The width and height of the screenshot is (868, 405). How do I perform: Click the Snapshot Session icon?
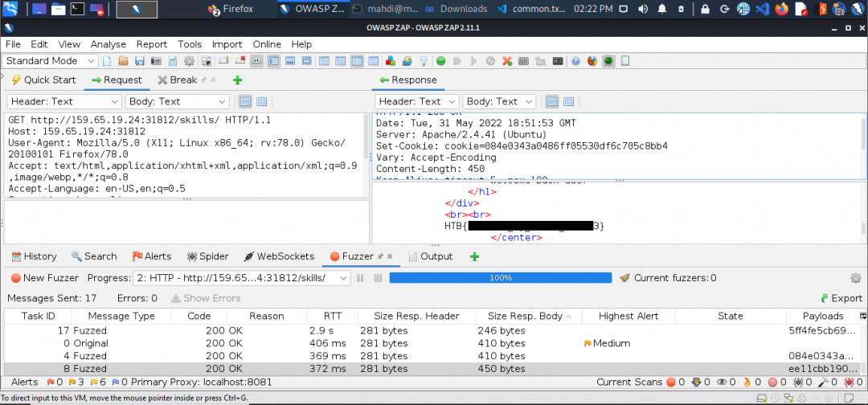(156, 61)
